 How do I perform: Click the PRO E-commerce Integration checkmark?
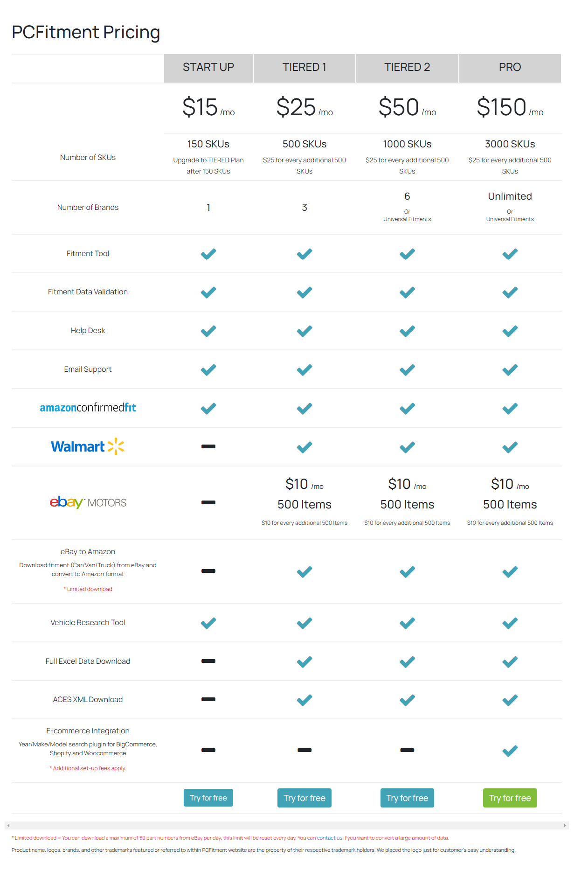[x=510, y=751]
